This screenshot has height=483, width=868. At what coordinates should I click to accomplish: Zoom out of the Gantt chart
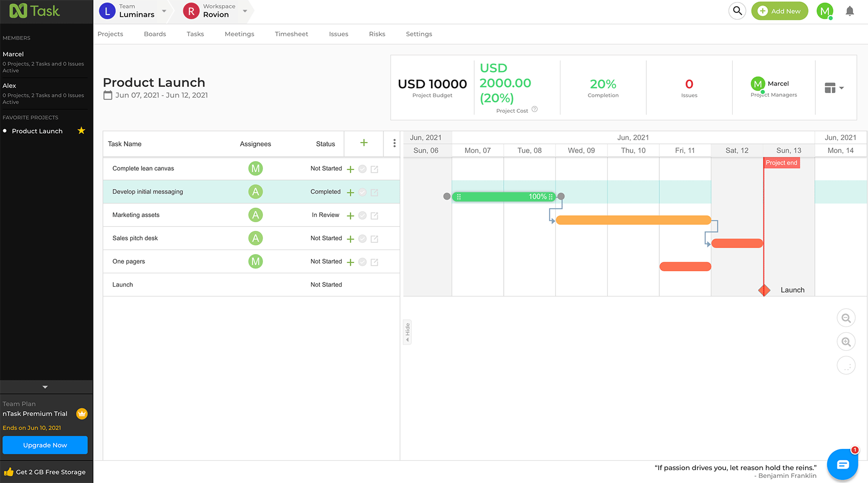[846, 318]
